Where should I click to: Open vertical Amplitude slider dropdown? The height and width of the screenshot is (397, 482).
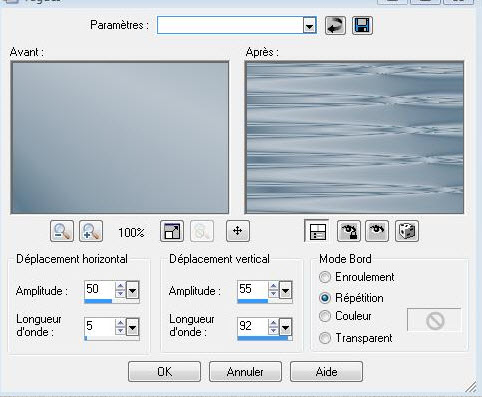pyautogui.click(x=285, y=291)
